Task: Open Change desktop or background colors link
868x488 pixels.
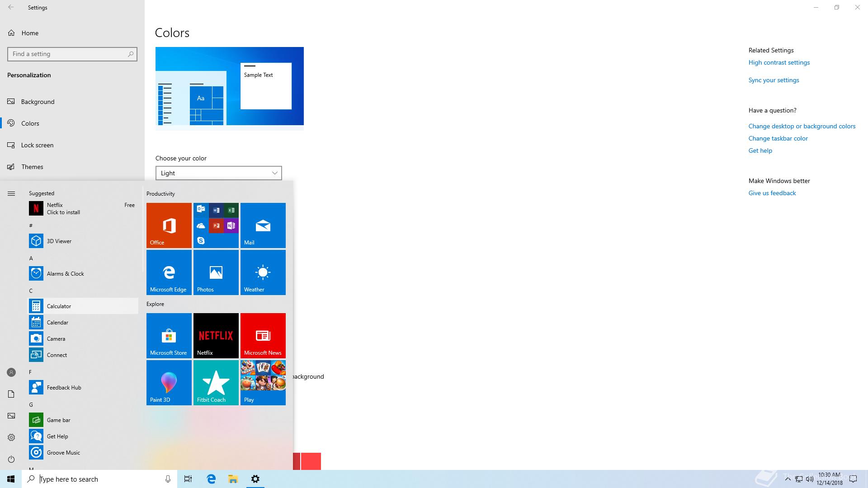Action: click(x=802, y=126)
